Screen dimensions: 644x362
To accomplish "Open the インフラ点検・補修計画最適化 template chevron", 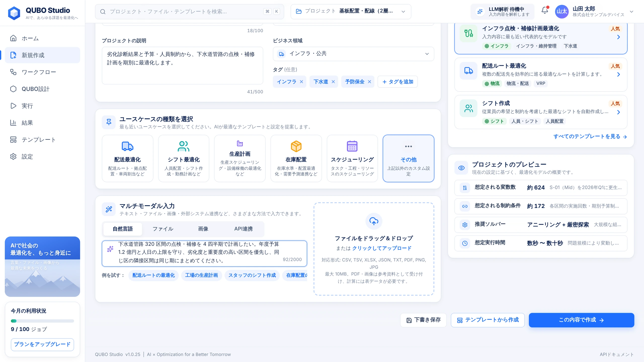I will (618, 37).
